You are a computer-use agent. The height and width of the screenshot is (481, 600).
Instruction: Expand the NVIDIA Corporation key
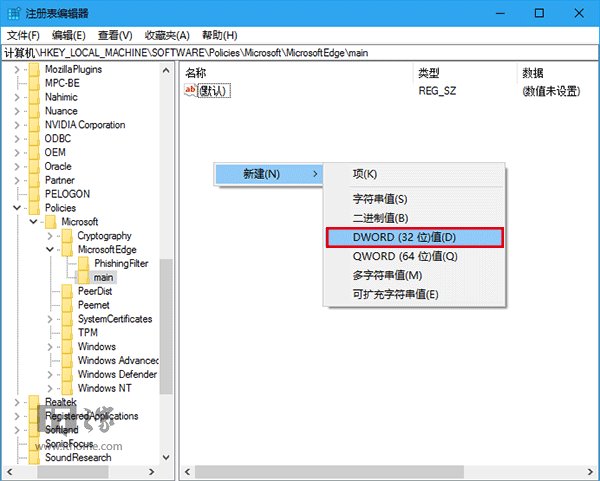17,125
